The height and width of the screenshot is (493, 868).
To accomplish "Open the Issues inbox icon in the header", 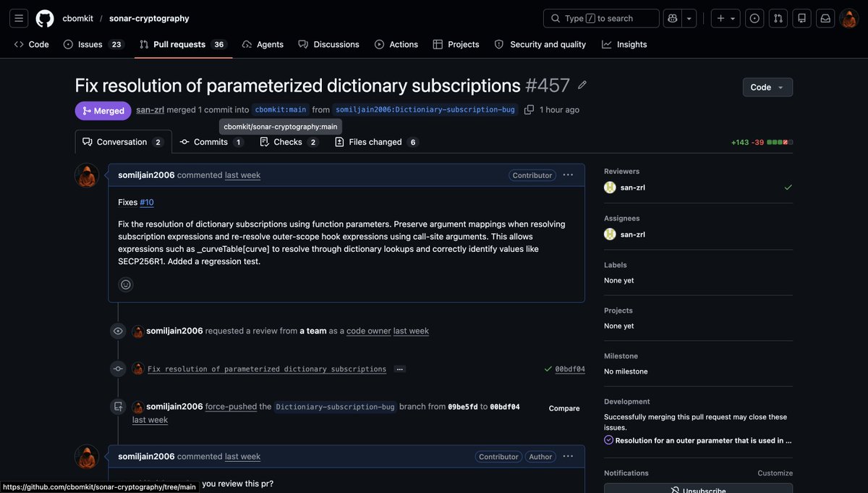I will pyautogui.click(x=754, y=18).
